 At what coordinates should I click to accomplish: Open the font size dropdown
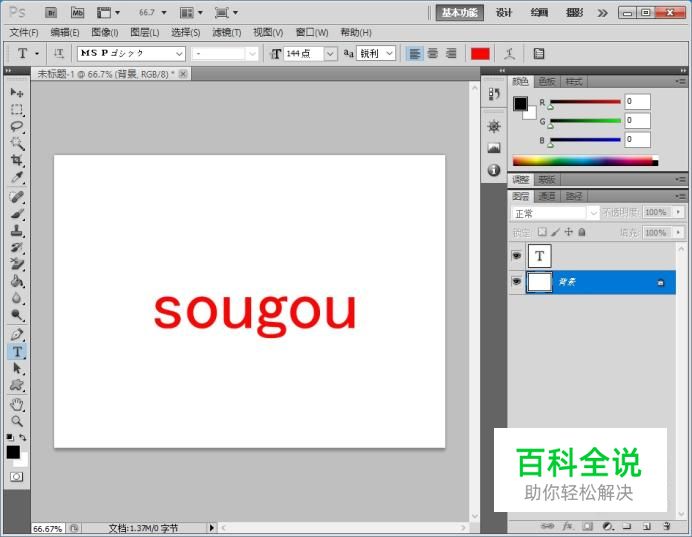(x=331, y=54)
